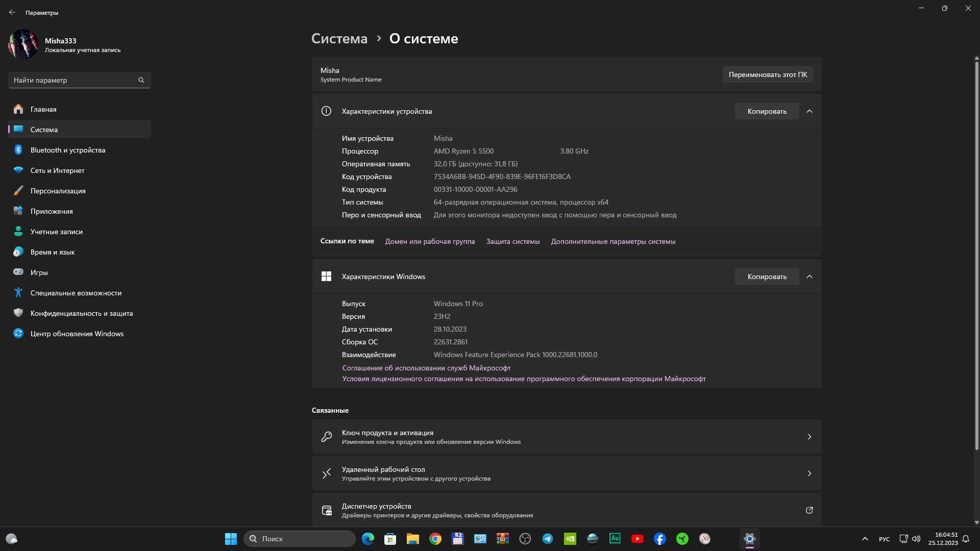Open Misha333 account avatar
Screen dimensions: 980x551
click(23, 44)
